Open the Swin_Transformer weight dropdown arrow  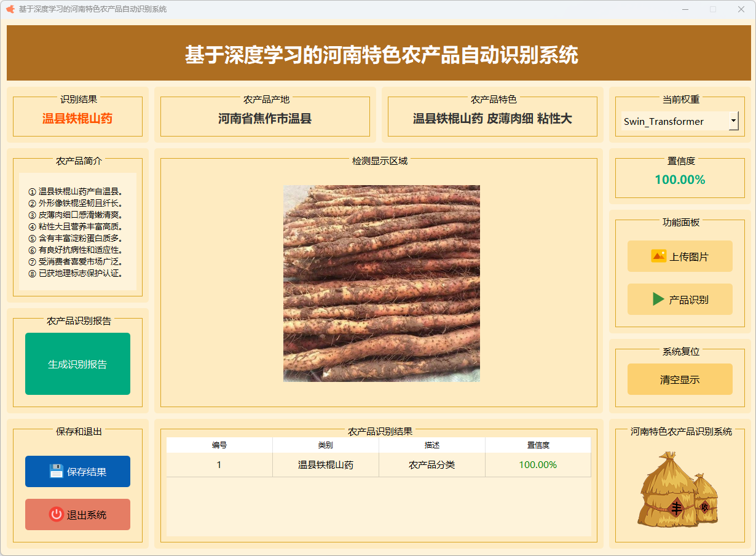(x=733, y=121)
